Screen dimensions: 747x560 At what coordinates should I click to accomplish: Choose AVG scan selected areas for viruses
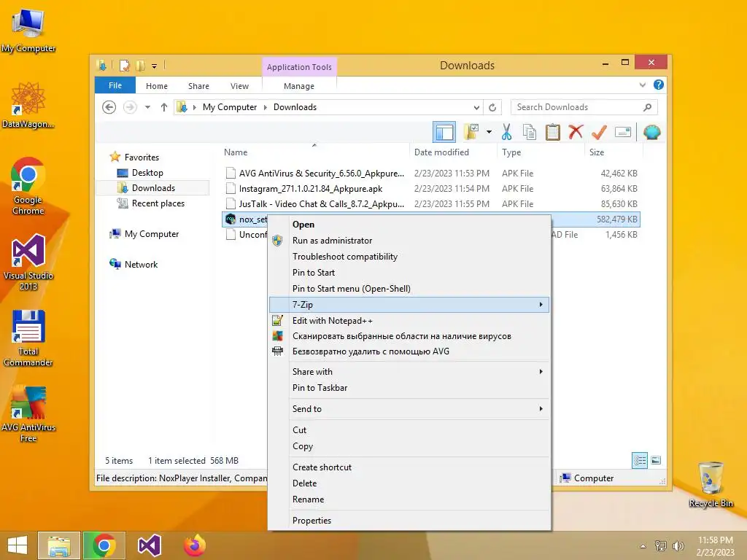pyautogui.click(x=409, y=336)
